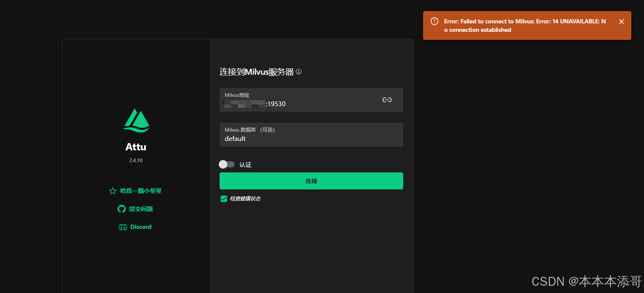Click the Attu sailboat logo
This screenshot has height=293, width=644.
(x=136, y=121)
